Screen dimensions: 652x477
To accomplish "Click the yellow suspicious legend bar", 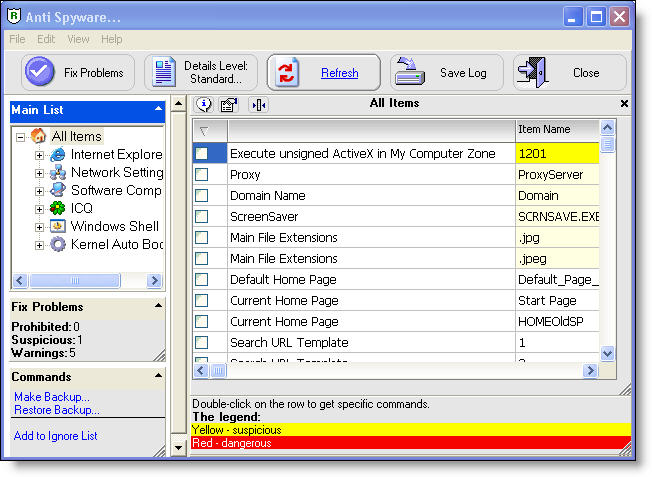I will point(410,430).
